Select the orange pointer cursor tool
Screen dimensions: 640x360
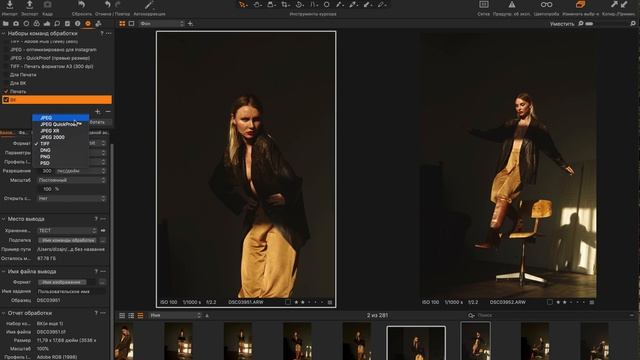243,4
